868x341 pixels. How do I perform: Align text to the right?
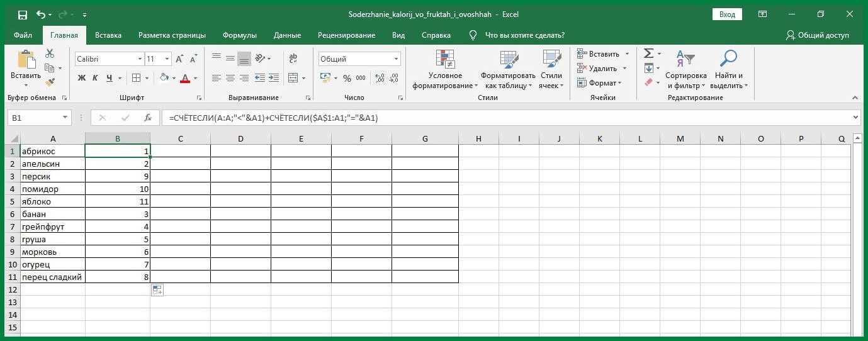pyautogui.click(x=244, y=78)
